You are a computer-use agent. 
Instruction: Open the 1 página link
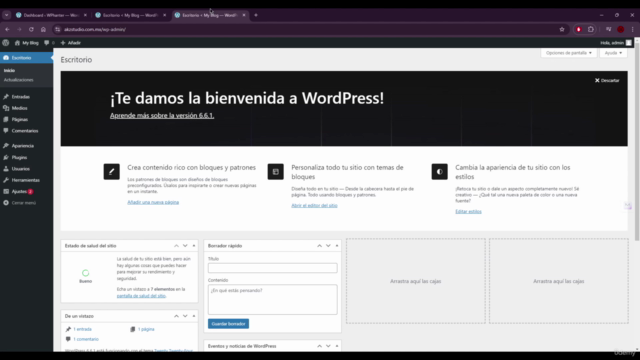(x=146, y=329)
